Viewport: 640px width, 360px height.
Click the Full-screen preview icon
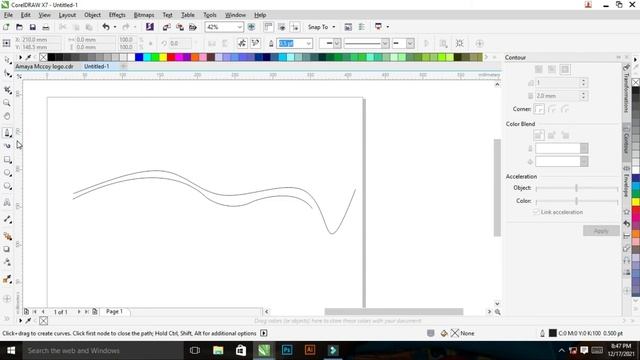click(251, 27)
